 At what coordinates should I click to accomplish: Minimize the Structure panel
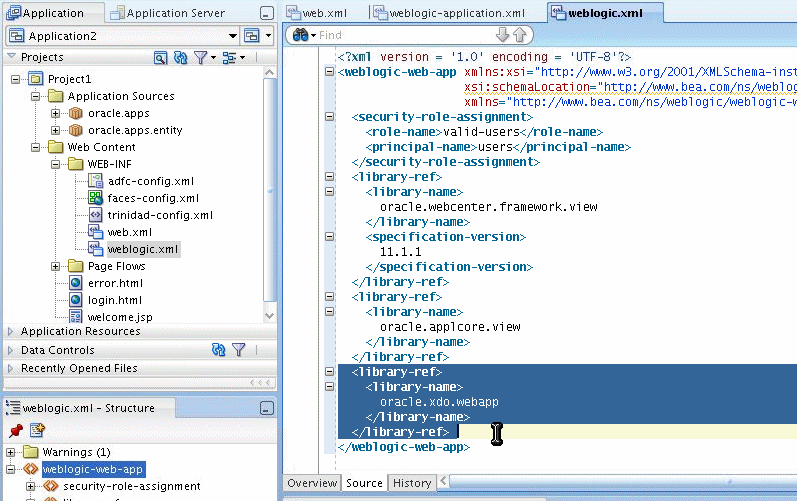(267, 408)
